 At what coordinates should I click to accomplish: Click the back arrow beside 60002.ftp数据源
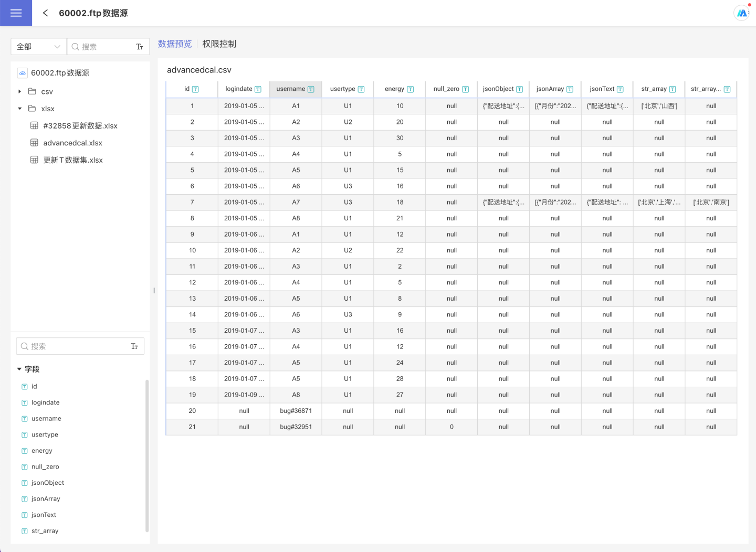coord(45,13)
